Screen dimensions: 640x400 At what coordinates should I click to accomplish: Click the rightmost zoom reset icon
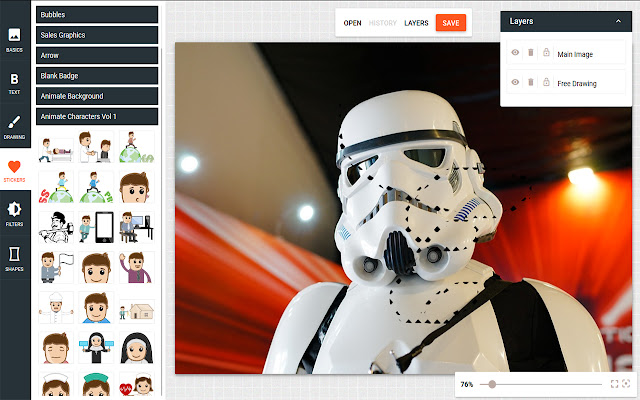coord(627,384)
